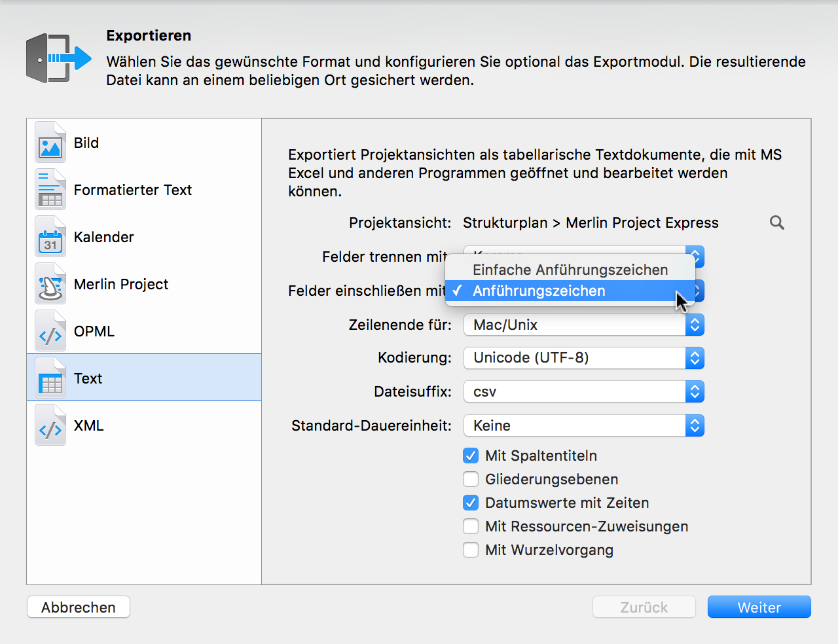
Task: Click the Exportieren door arrow icon
Action: pyautogui.click(x=59, y=58)
